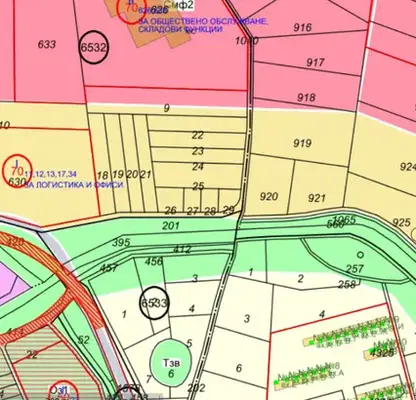Select parcel 919 in yellow zone
Viewport: 416px width, 400px height.
coord(302,143)
